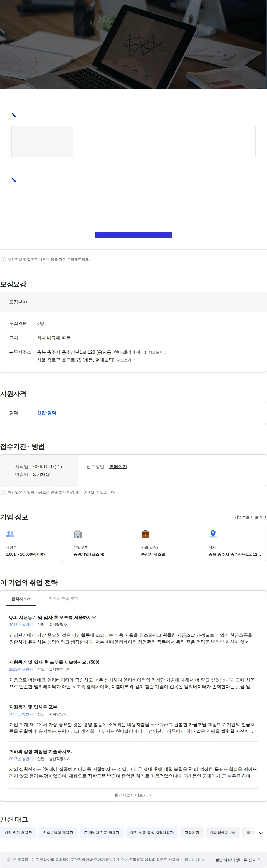Select the 합격자소서 tab
The image size is (267, 868).
pyautogui.click(x=21, y=599)
